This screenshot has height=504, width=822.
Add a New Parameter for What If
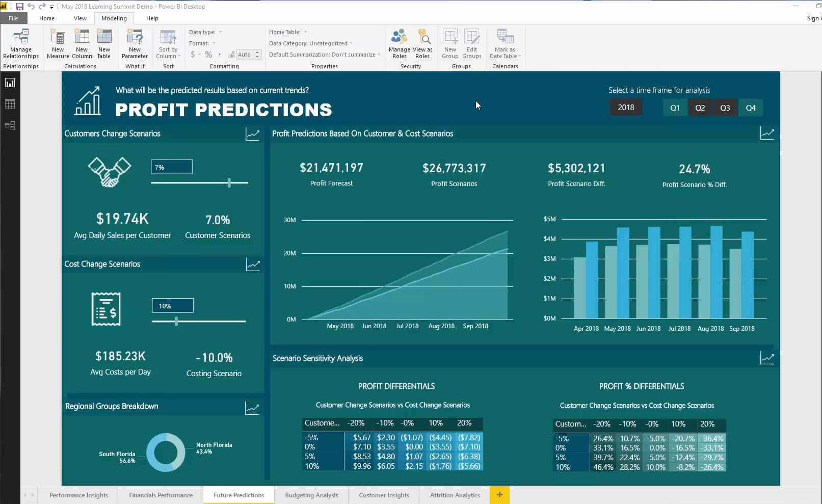135,44
